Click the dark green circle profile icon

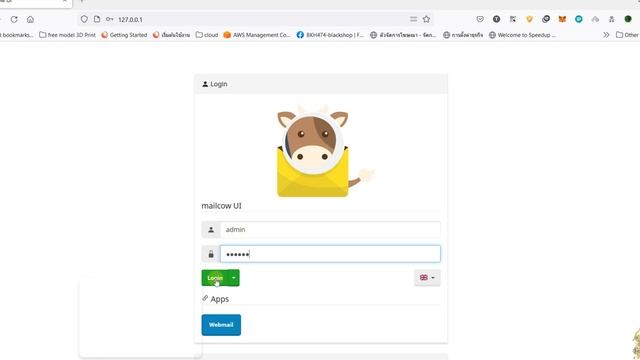coord(628,19)
